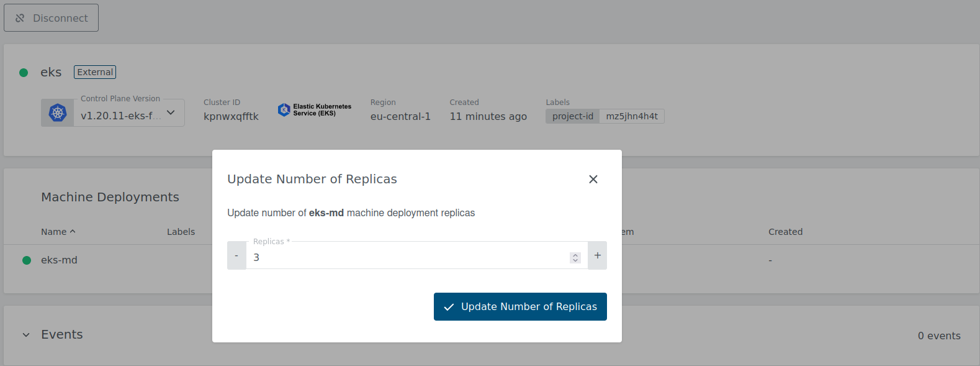Click the Disconnect button
This screenshot has width=980, height=366.
pos(51,18)
